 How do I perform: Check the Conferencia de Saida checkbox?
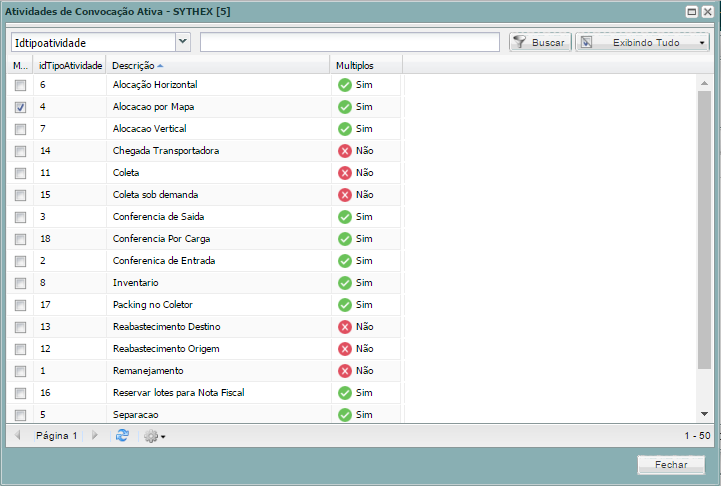point(20,217)
